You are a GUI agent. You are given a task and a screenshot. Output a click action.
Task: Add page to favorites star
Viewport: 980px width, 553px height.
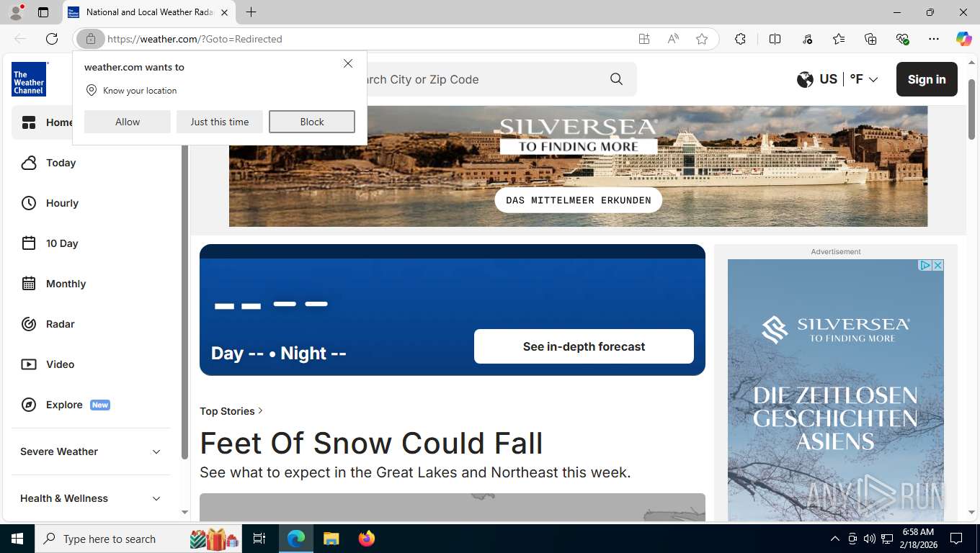click(702, 39)
